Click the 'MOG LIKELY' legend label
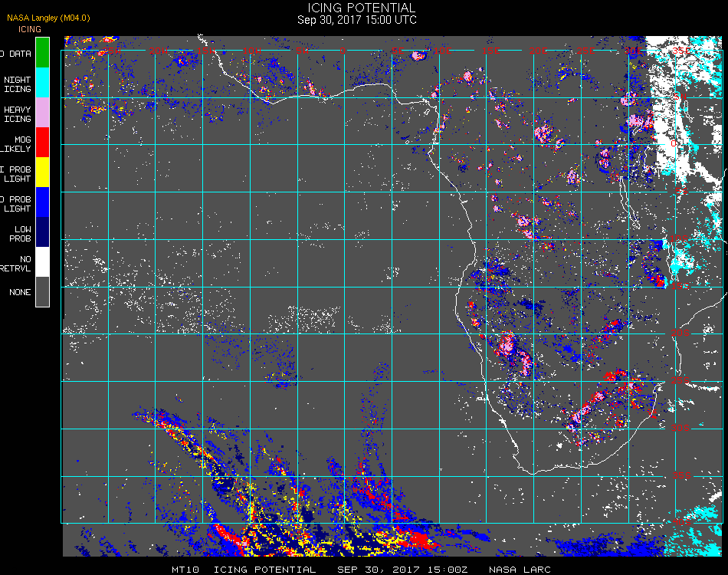This screenshot has height=575, width=728. click(x=16, y=144)
